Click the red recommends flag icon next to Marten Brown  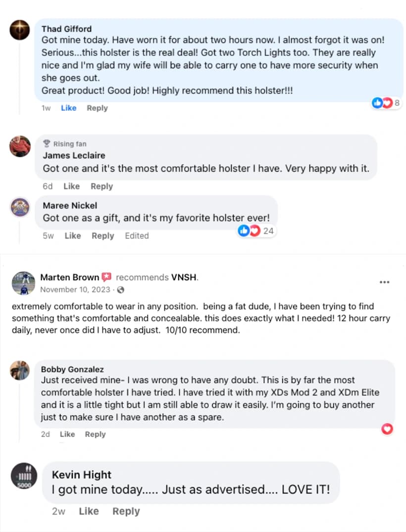coord(107,277)
